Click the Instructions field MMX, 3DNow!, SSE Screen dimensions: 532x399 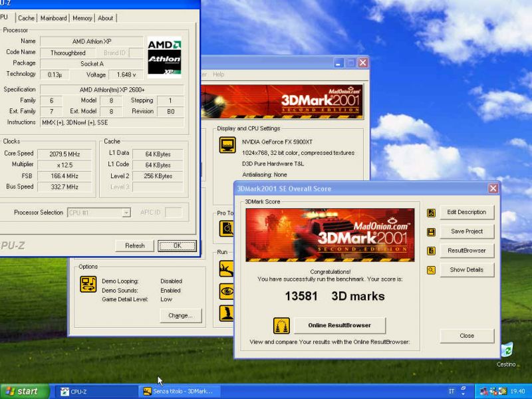112,122
